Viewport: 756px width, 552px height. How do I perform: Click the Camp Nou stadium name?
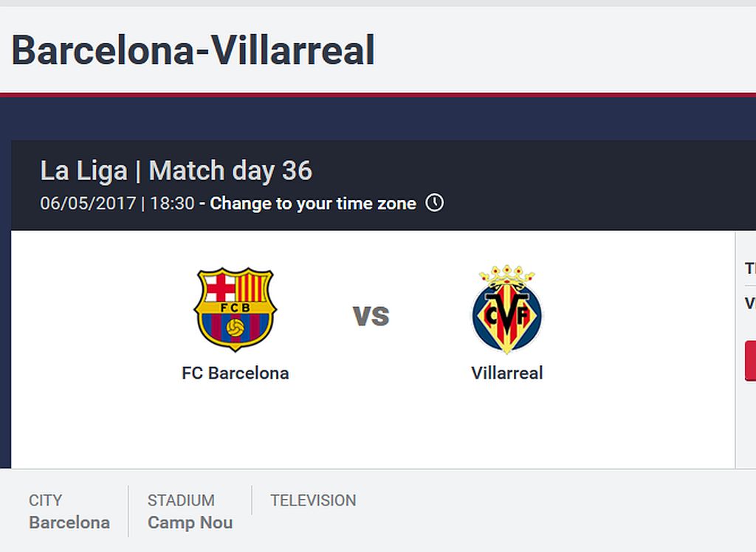click(190, 522)
